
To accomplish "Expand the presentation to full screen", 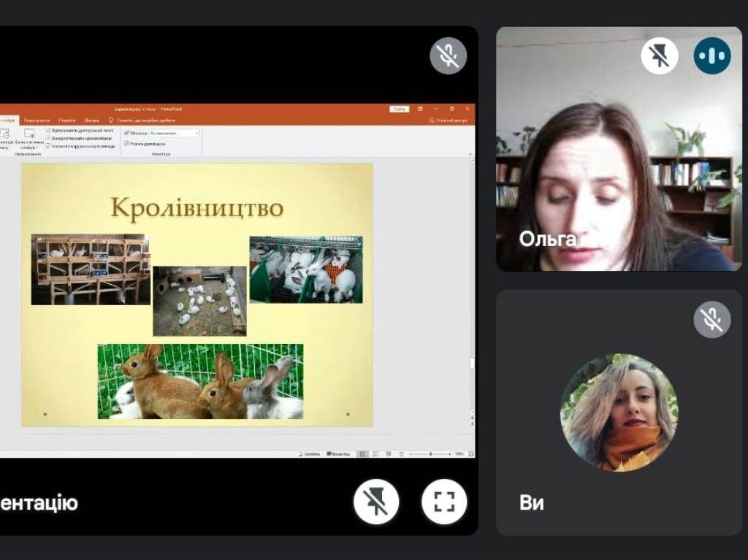I will (444, 502).
